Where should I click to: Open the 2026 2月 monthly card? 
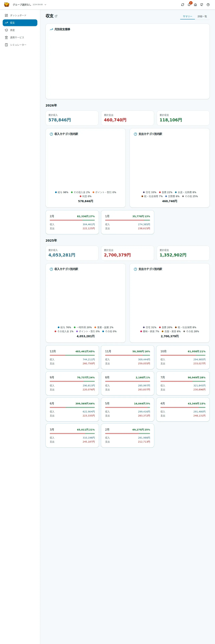[x=72, y=222]
